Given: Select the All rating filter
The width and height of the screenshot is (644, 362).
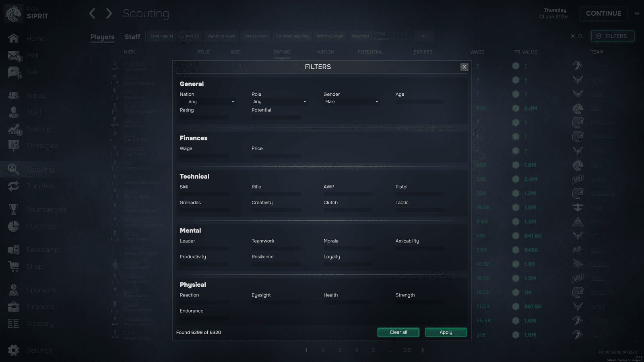Looking at the screenshot, I should (424, 36).
